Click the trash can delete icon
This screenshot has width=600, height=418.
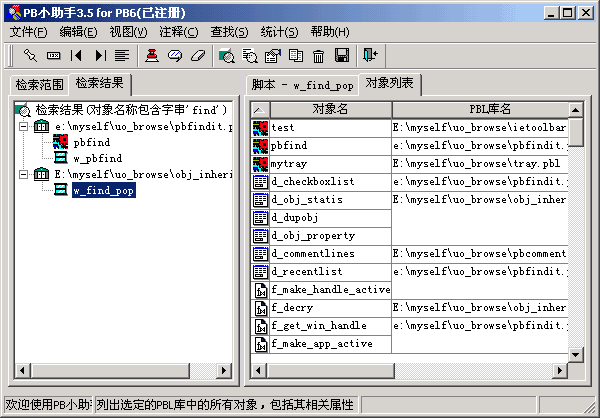coord(319,55)
